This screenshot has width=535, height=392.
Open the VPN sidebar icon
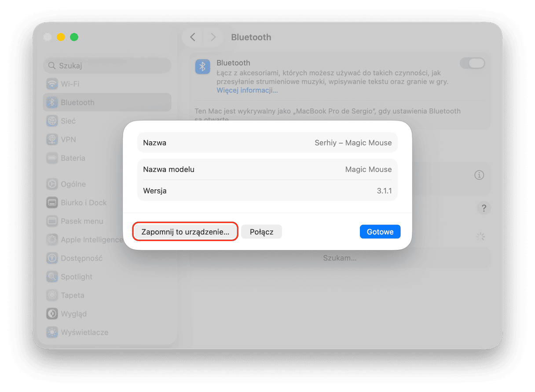pos(52,139)
